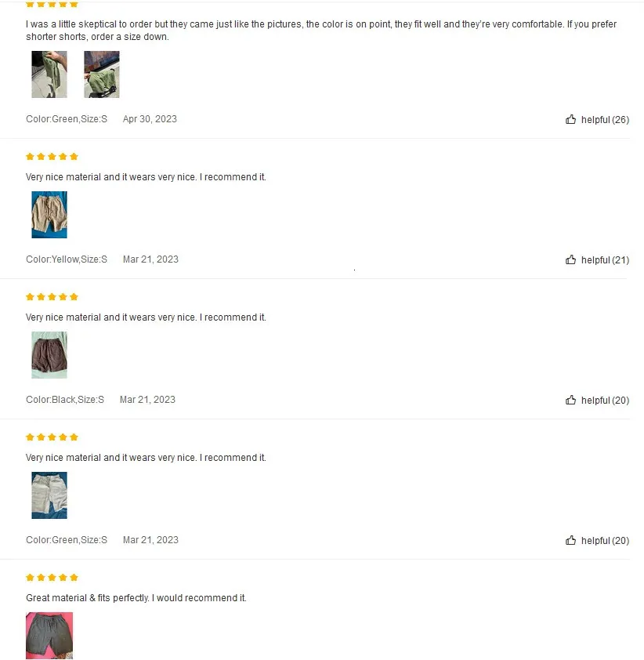Viewport: 644px width, 660px height.
Task: Click the 'Color:Green,Size:S' label dated Apr 30
Action: 67,119
